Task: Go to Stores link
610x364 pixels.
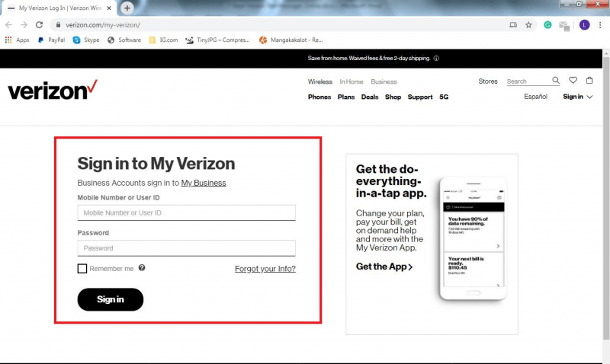Action: (488, 81)
